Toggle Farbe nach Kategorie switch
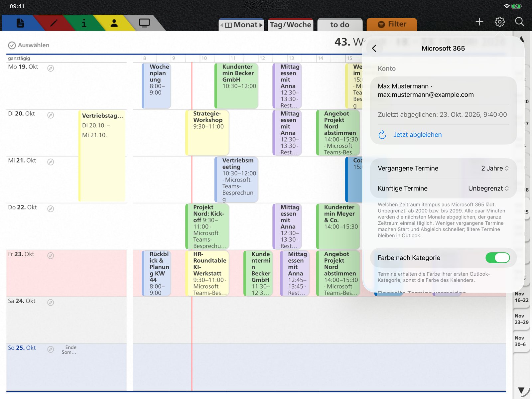Image resolution: width=532 pixels, height=399 pixels. tap(497, 258)
